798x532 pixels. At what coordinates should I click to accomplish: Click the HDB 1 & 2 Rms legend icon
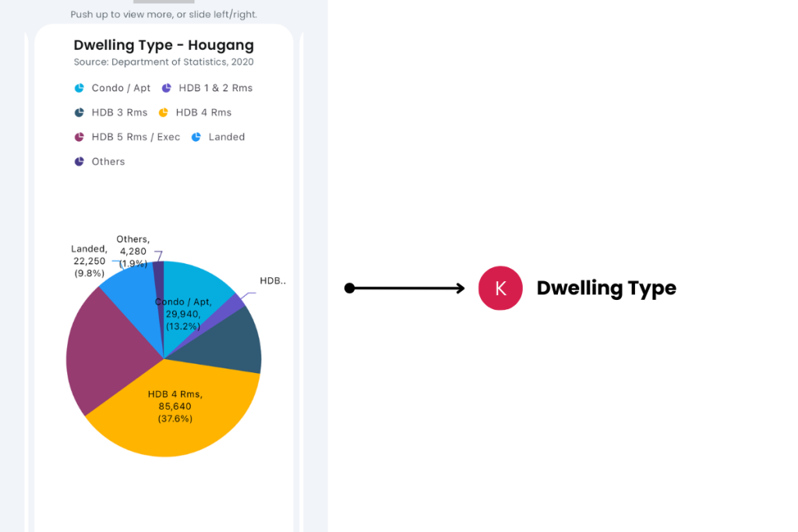pyautogui.click(x=166, y=88)
